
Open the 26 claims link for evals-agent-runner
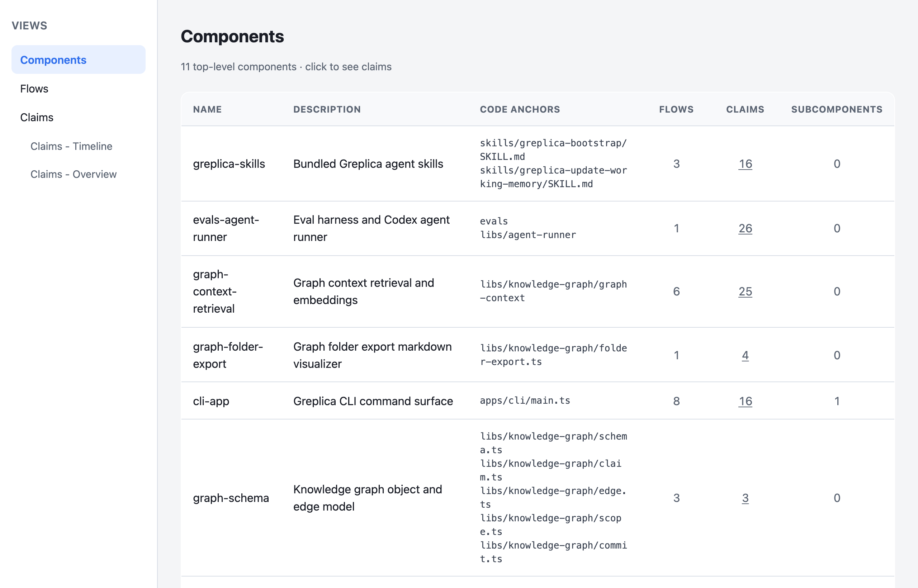(745, 228)
